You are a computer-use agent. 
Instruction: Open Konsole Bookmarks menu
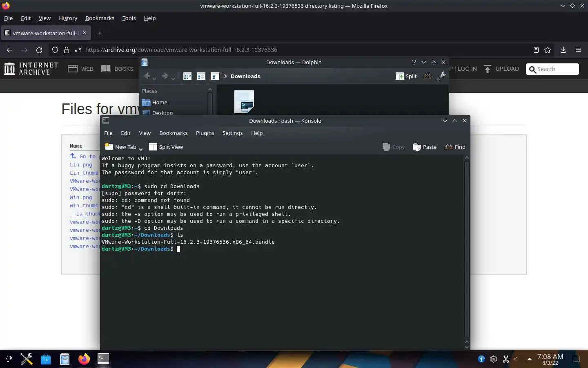tap(174, 133)
